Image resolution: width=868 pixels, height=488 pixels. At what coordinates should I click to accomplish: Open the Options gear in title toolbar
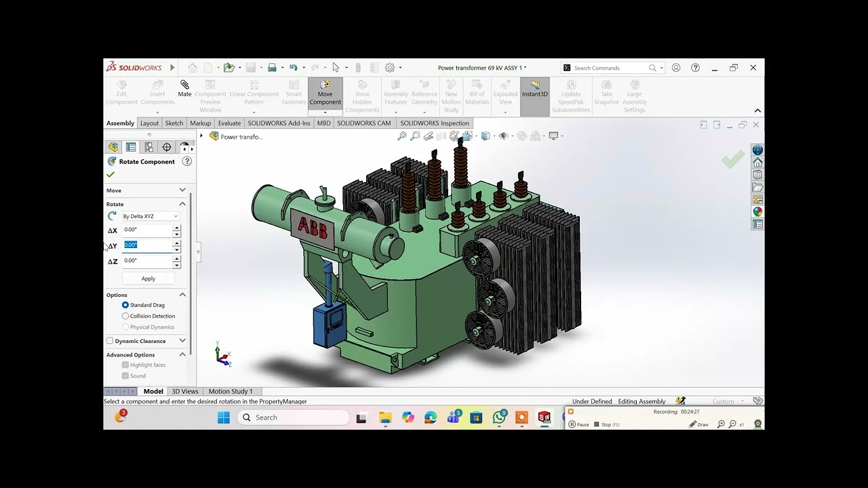point(390,68)
